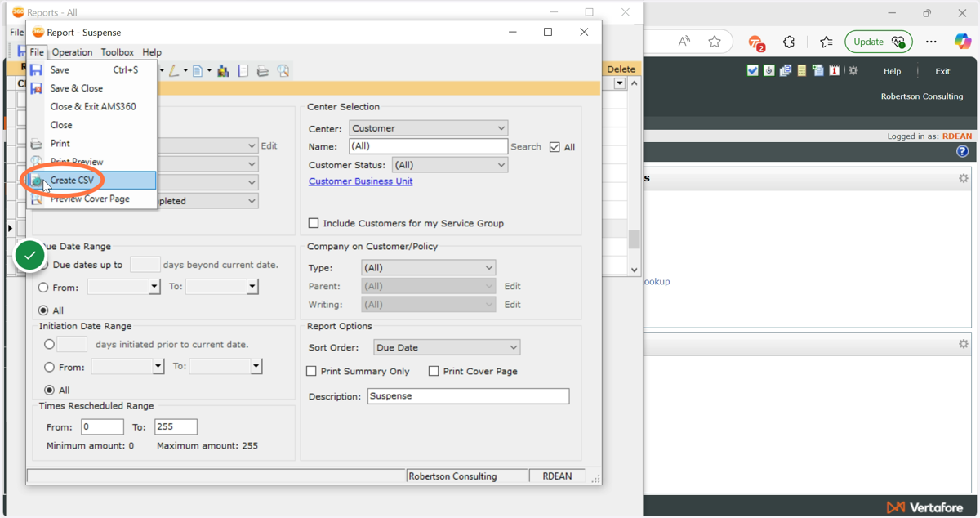Image resolution: width=980 pixels, height=518 pixels.
Task: Click the Read aloud icon in the browser
Action: (684, 42)
